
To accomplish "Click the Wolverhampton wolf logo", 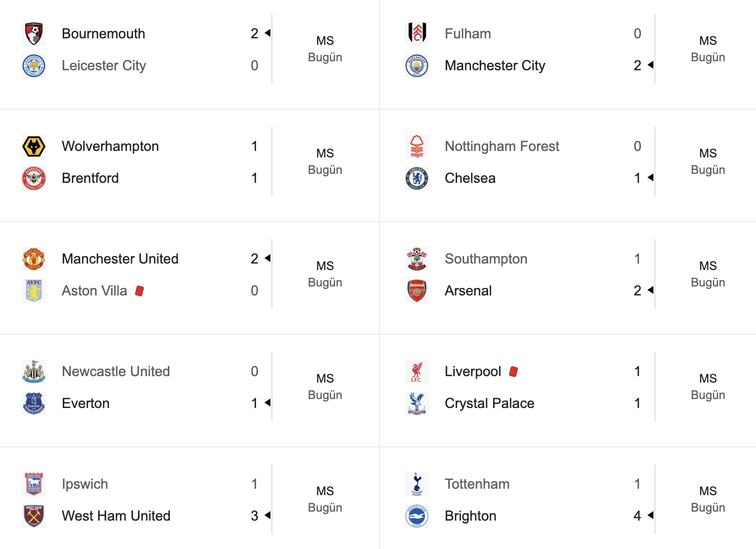I will pyautogui.click(x=34, y=146).
